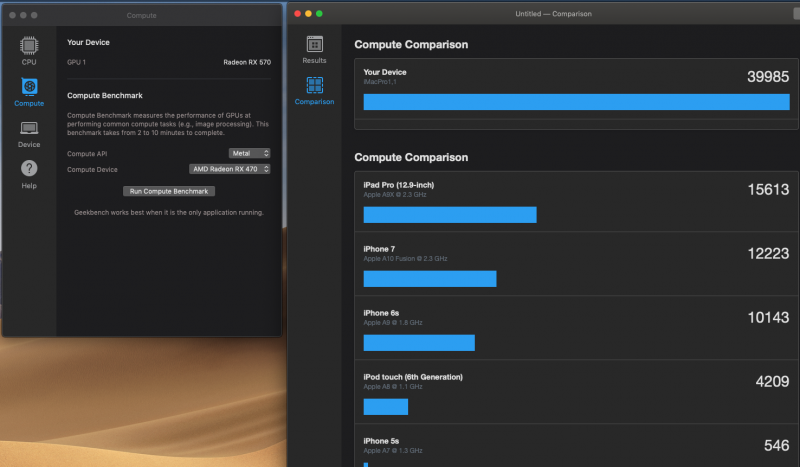This screenshot has width=800, height=467.
Task: Click the Compute Device label
Action: (x=92, y=169)
